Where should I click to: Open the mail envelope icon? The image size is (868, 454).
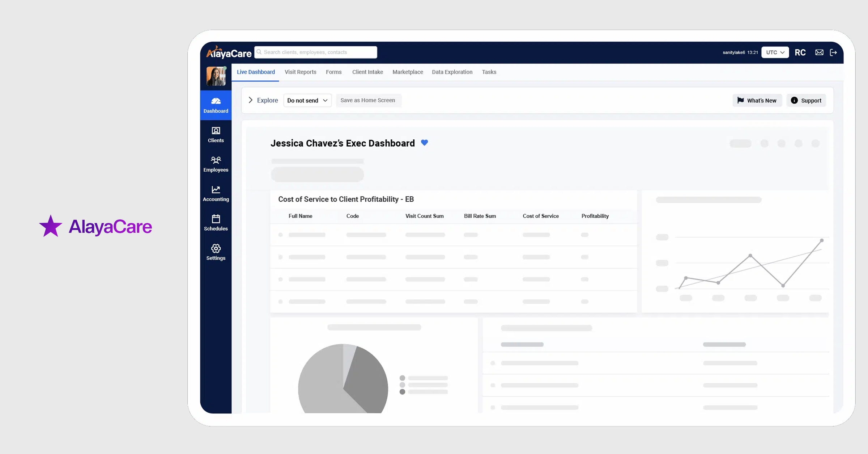[819, 52]
